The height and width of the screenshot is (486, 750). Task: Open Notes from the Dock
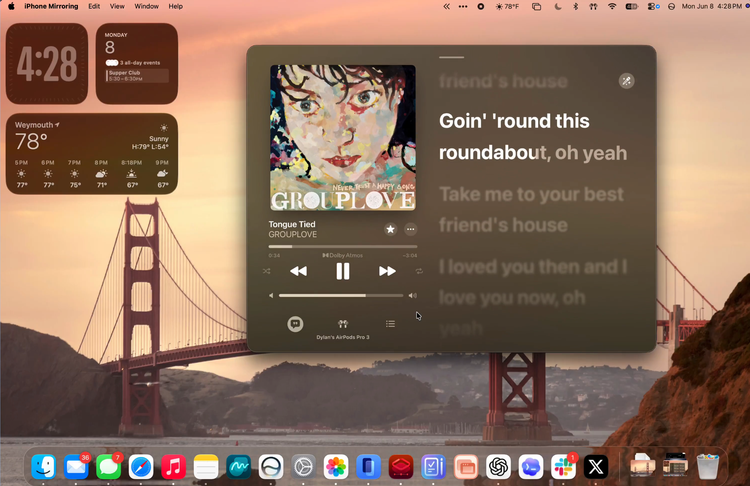[206, 467]
